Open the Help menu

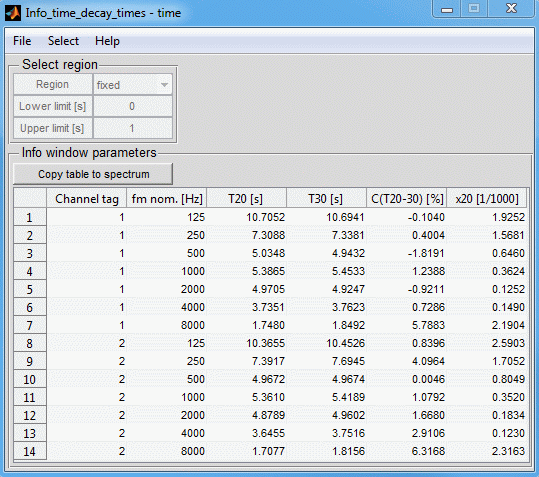click(107, 41)
